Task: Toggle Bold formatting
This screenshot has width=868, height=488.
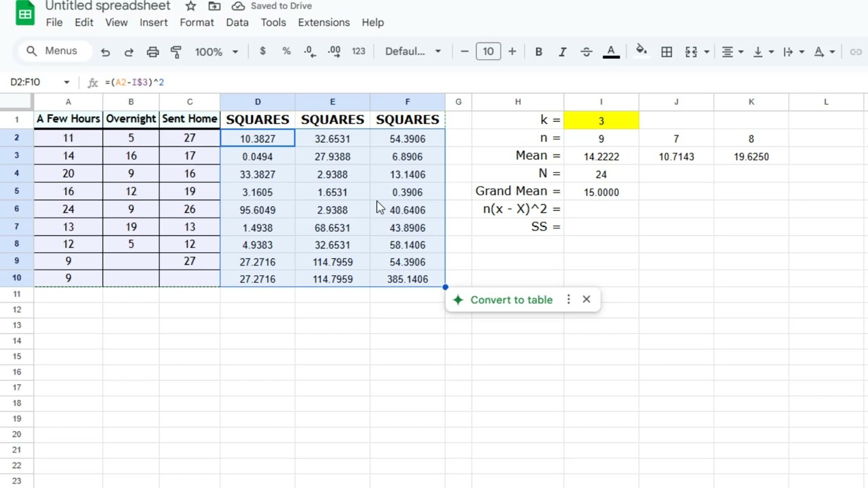Action: coord(538,52)
